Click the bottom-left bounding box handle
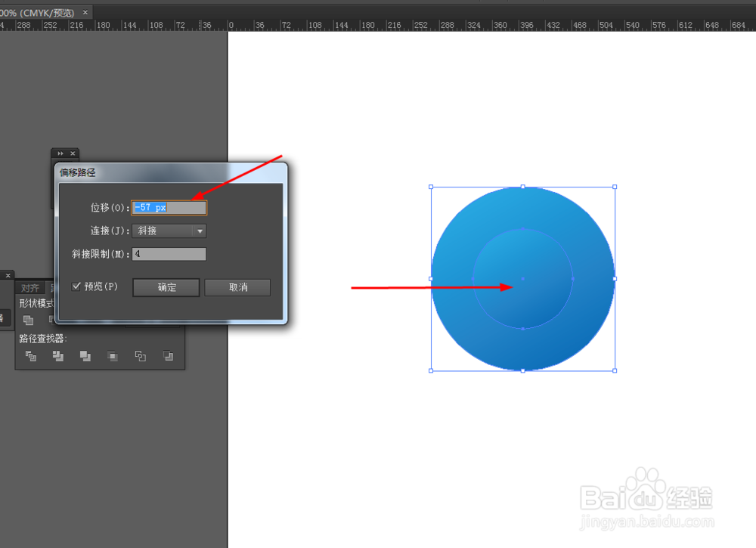Screen dimensions: 756x548 point(431,370)
